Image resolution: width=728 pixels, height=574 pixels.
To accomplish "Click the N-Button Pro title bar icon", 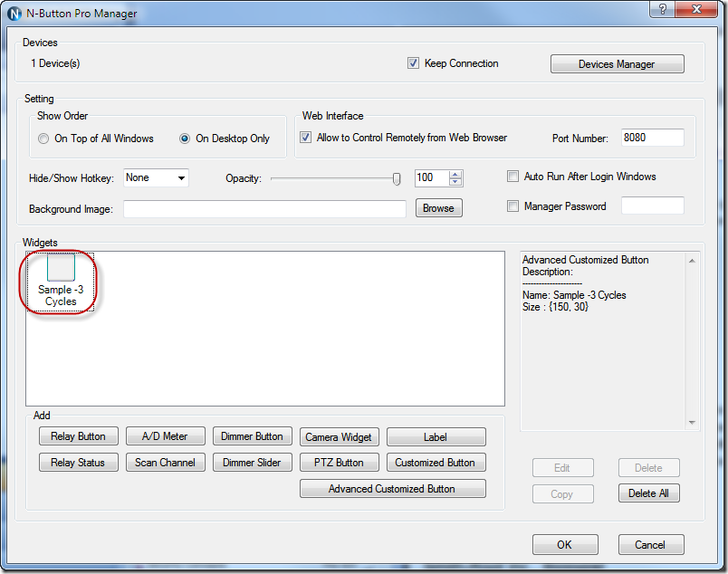I will [14, 14].
